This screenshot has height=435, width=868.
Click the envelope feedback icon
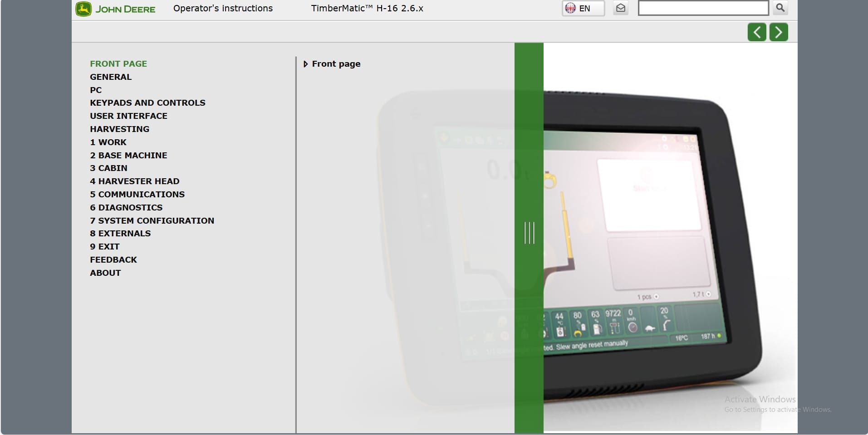[621, 8]
